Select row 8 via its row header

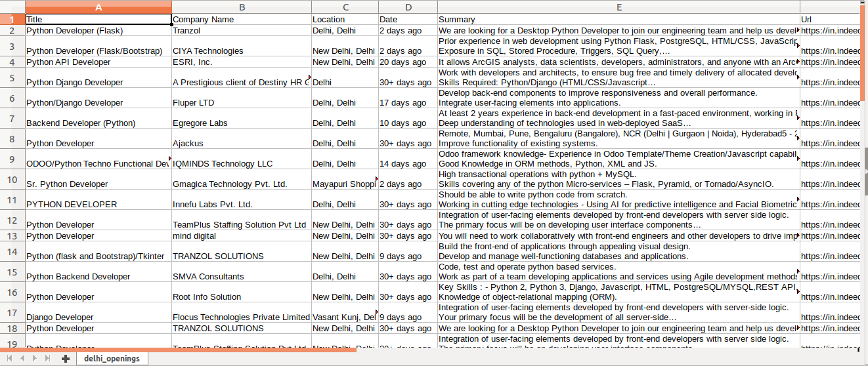coord(12,138)
